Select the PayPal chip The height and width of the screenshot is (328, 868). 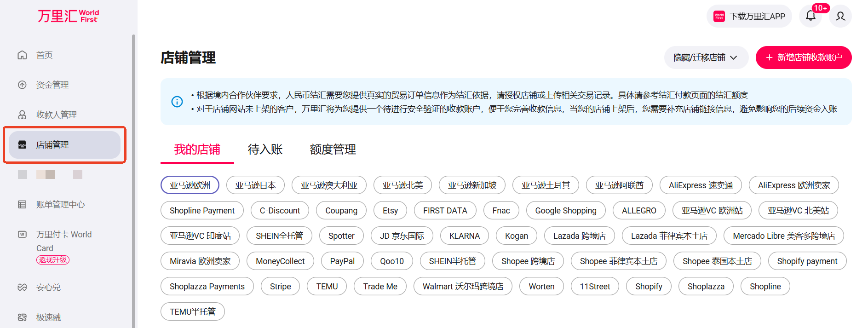click(x=342, y=261)
